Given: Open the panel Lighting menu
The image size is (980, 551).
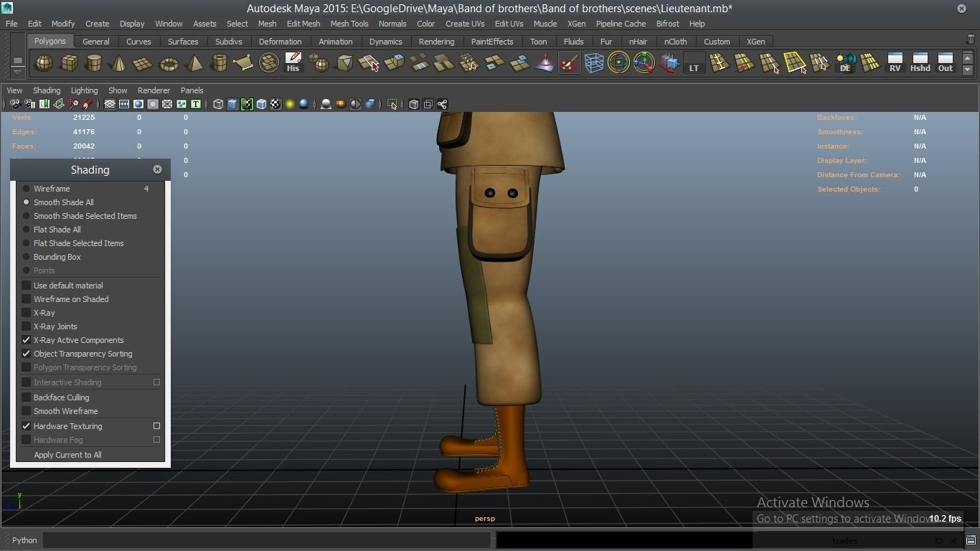Looking at the screenshot, I should [84, 90].
